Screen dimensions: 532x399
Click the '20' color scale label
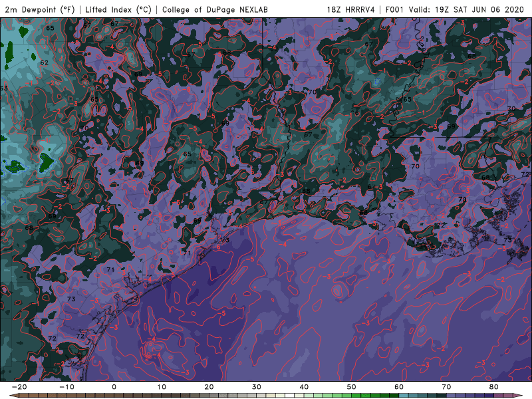[x=209, y=387]
